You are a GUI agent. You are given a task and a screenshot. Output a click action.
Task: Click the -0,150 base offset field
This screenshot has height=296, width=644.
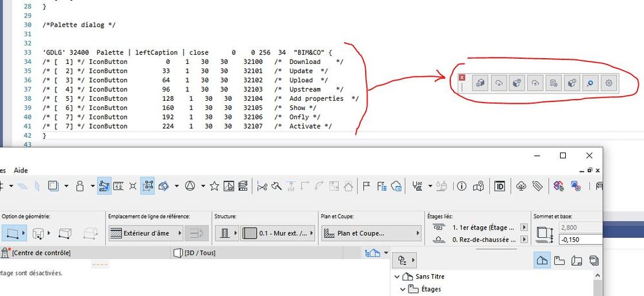pyautogui.click(x=580, y=239)
